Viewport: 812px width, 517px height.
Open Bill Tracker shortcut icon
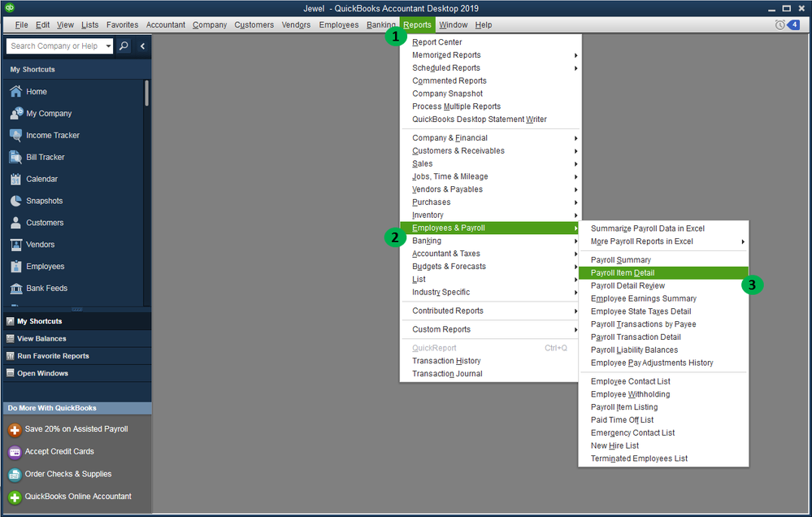click(16, 156)
